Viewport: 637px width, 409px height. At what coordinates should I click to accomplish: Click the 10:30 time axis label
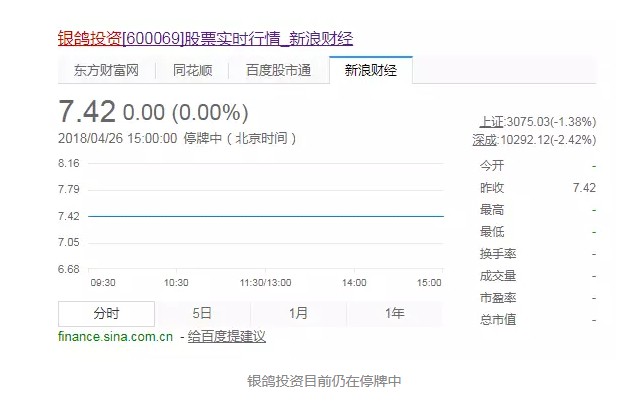point(176,283)
